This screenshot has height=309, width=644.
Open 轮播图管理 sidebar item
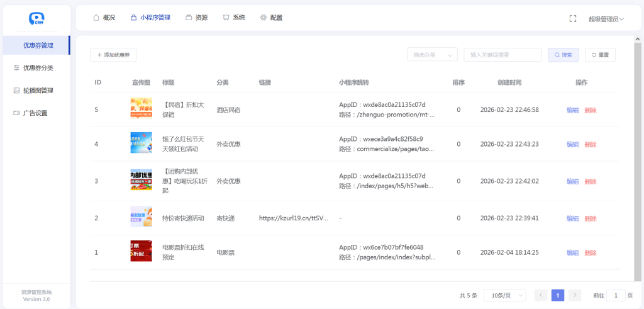36,91
